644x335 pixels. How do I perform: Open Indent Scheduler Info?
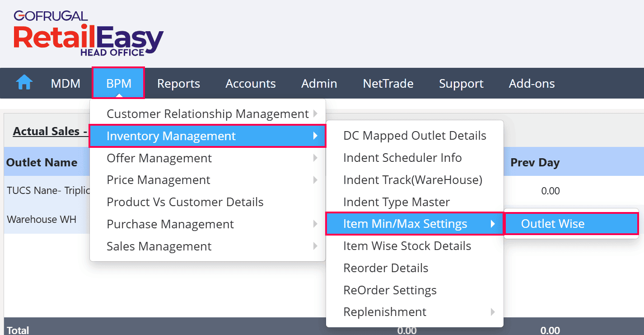402,158
